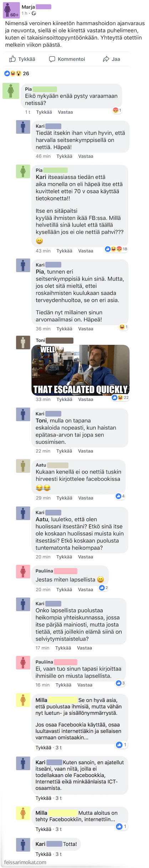Click Marja's purple 60+ avatar
The image size is (149, 868).
11,10
